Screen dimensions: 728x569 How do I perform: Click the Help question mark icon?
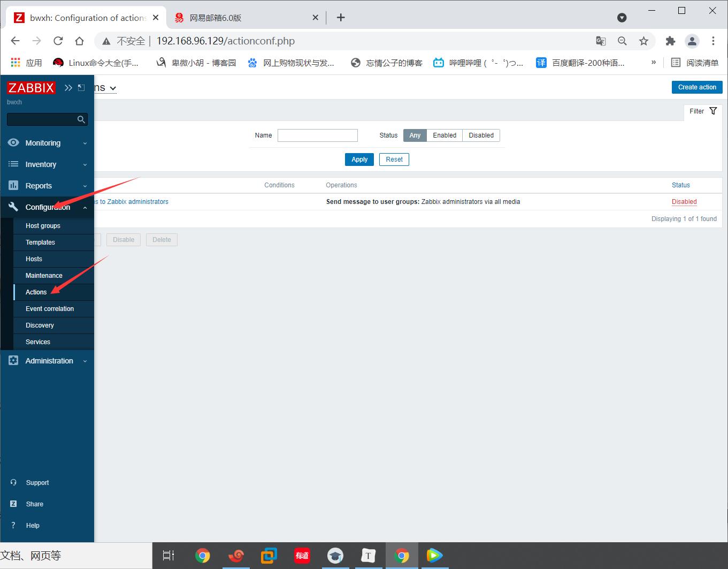[13, 525]
